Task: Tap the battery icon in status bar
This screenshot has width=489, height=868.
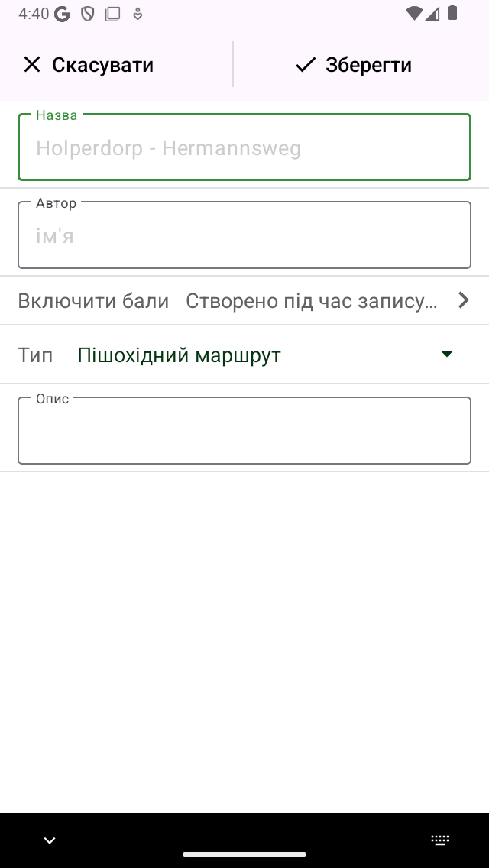Action: (452, 13)
